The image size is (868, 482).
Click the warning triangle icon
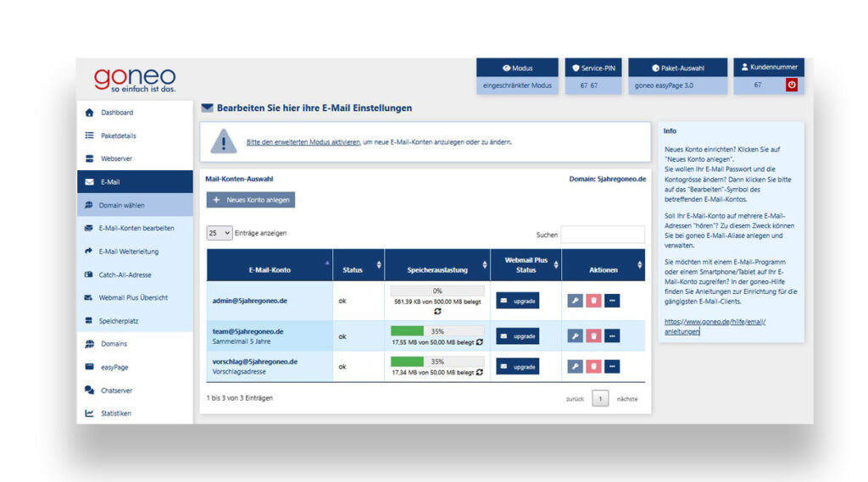(x=224, y=141)
